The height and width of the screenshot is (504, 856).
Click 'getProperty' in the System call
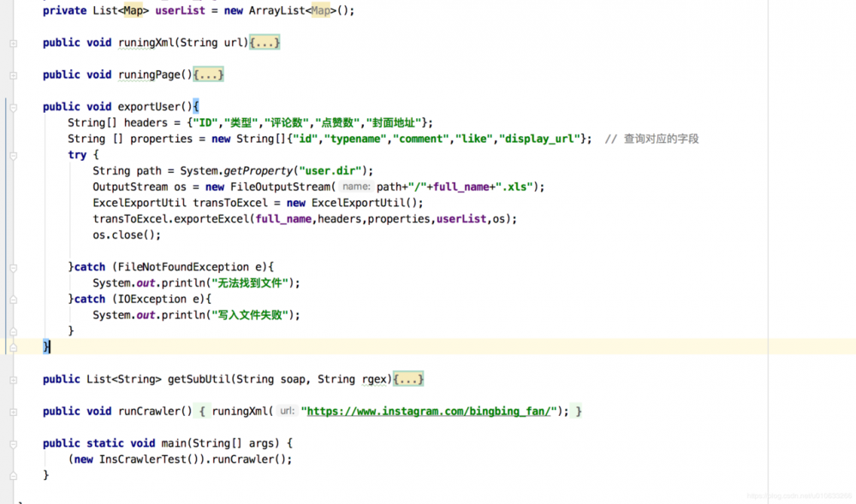(259, 171)
